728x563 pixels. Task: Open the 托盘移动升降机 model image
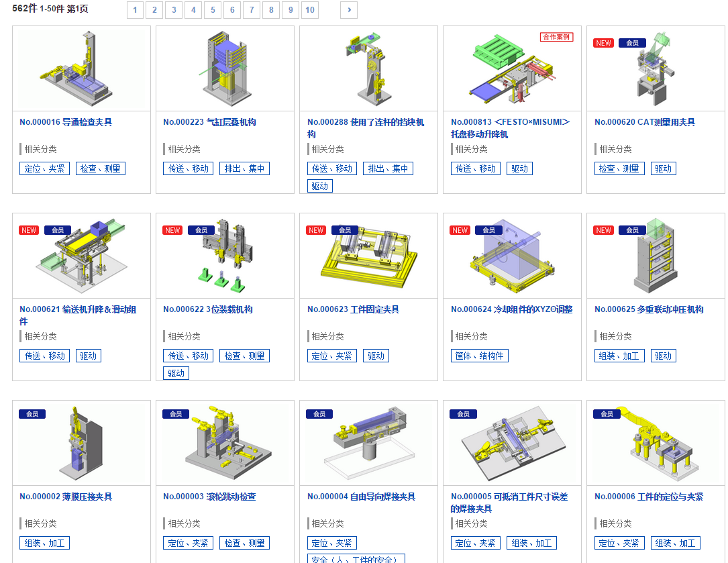pos(512,70)
